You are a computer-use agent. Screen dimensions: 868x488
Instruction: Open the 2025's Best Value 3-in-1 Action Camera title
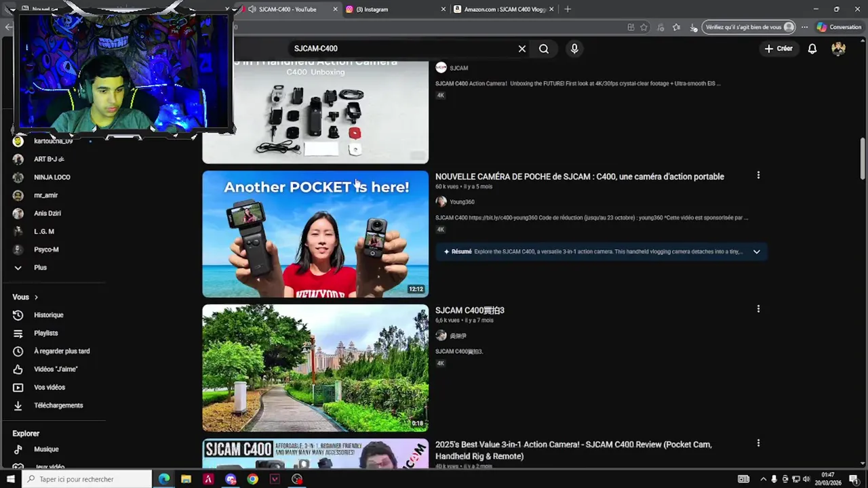574,451
